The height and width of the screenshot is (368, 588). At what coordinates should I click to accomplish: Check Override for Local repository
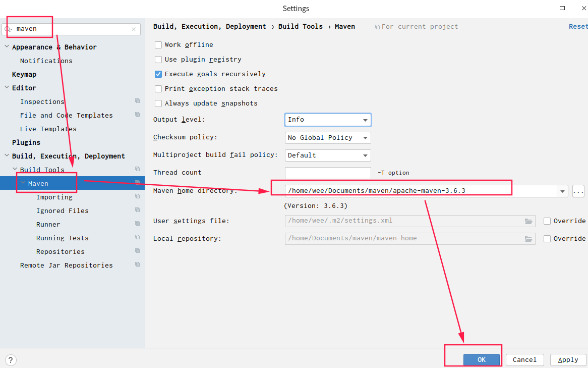tap(547, 239)
